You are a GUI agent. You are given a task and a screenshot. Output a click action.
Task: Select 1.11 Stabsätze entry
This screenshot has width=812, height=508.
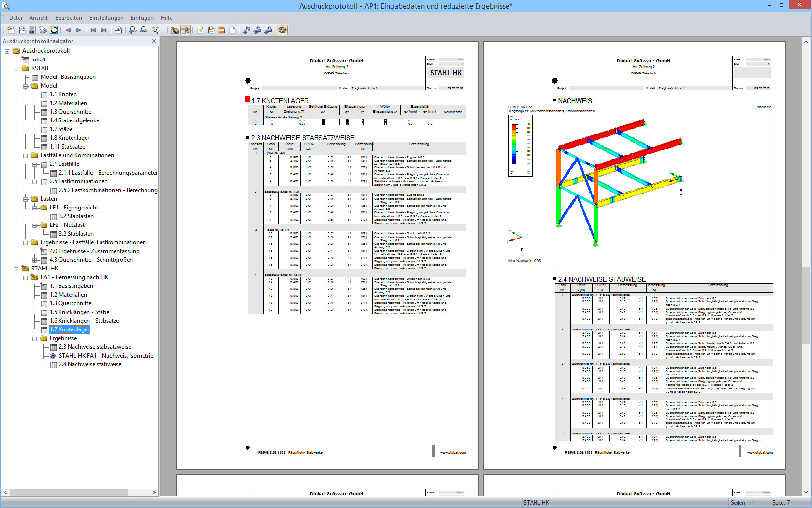(x=68, y=147)
